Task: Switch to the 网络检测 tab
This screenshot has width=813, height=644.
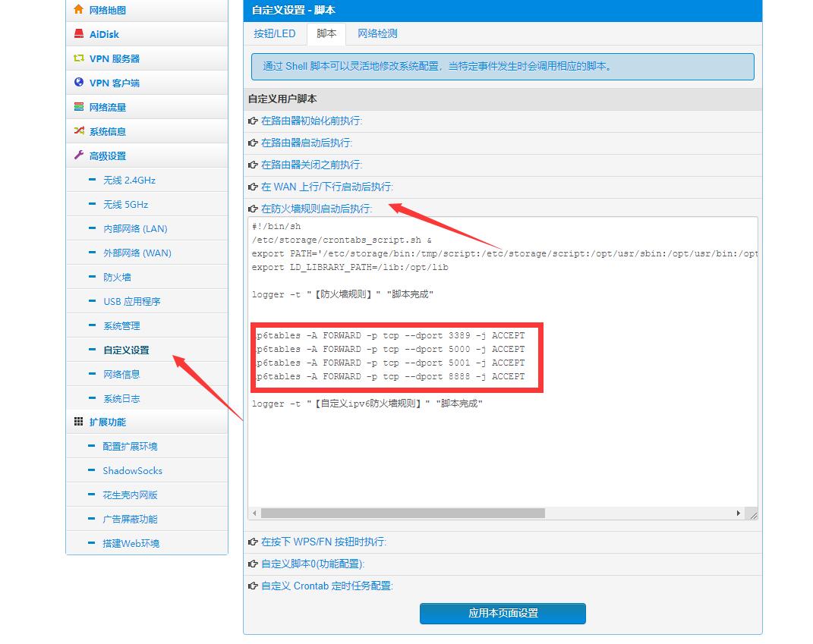Action: pyautogui.click(x=377, y=33)
